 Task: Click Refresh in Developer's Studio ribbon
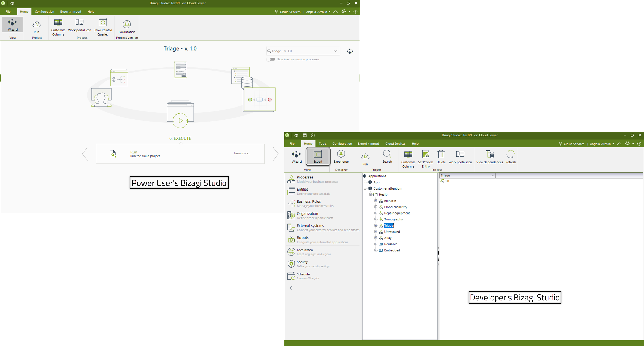[511, 157]
